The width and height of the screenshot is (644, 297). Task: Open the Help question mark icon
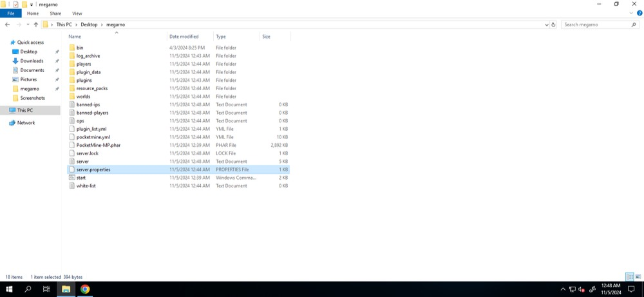tap(639, 13)
